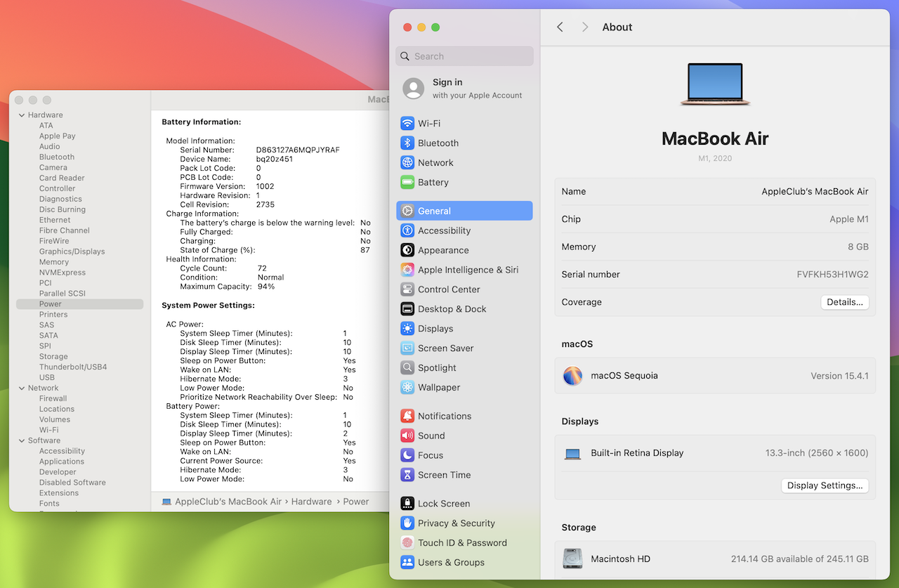Select the Notifications bell icon
The height and width of the screenshot is (588, 899).
coord(407,416)
